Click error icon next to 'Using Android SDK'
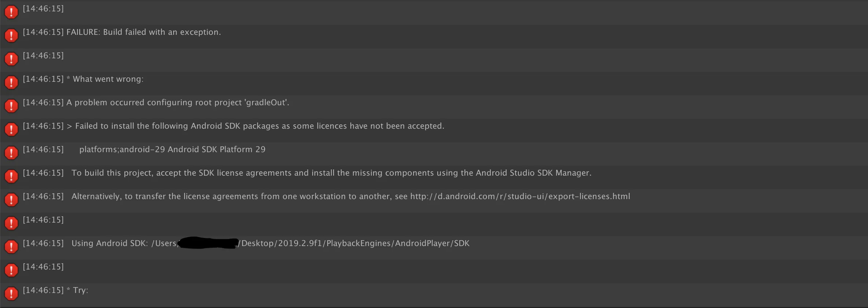Image resolution: width=868 pixels, height=308 pixels. (x=11, y=247)
